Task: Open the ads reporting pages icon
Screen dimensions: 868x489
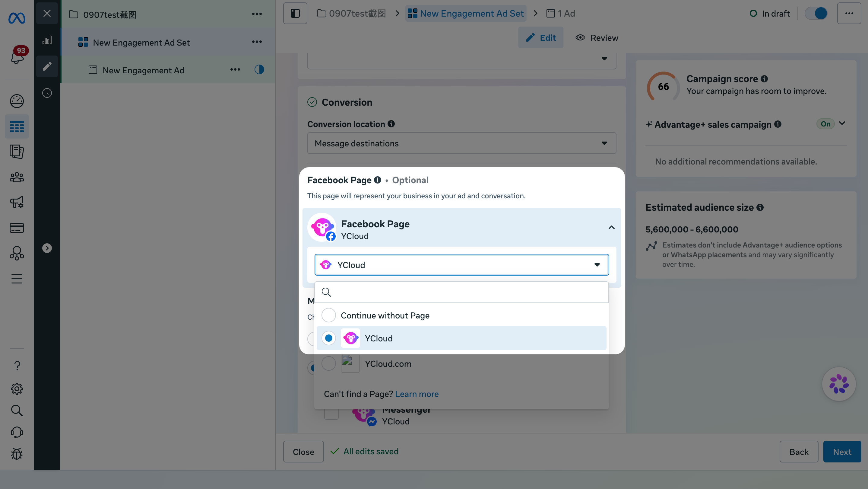Action: tap(17, 152)
